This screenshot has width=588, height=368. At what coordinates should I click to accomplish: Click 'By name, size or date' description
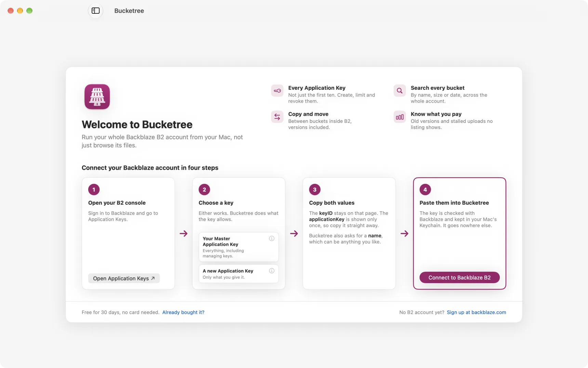point(449,98)
